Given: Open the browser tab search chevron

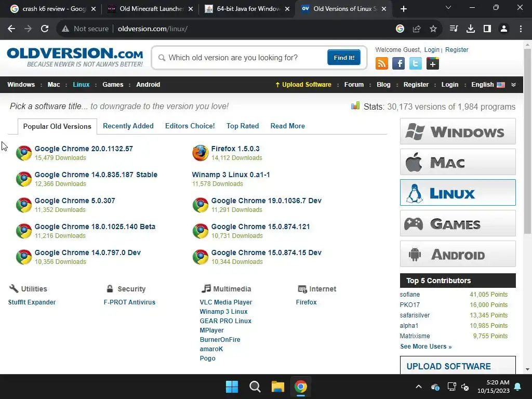Looking at the screenshot, I should pyautogui.click(x=448, y=7).
